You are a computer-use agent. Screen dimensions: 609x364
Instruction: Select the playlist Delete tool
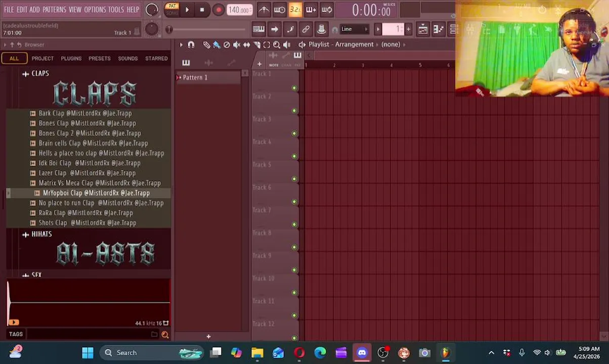click(x=227, y=45)
